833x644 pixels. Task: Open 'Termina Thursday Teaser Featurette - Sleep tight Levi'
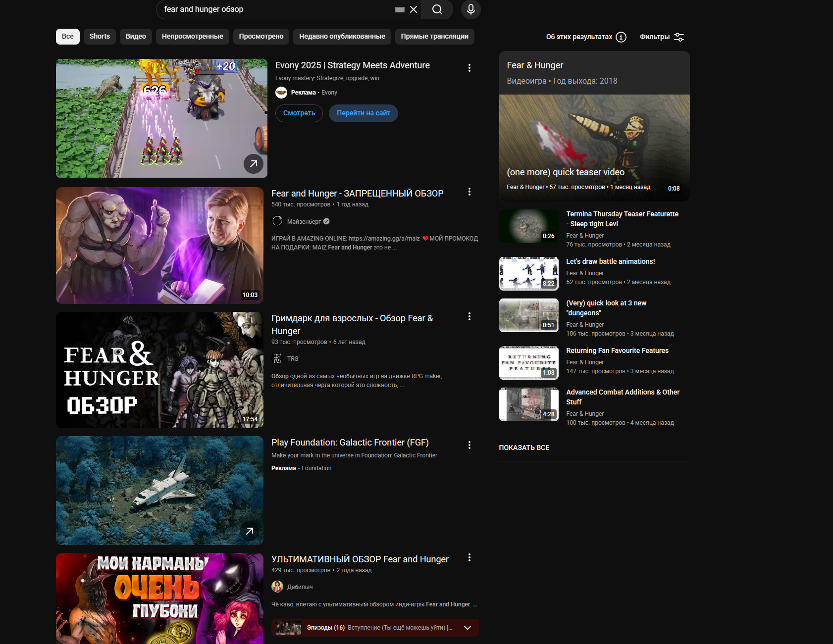click(623, 219)
